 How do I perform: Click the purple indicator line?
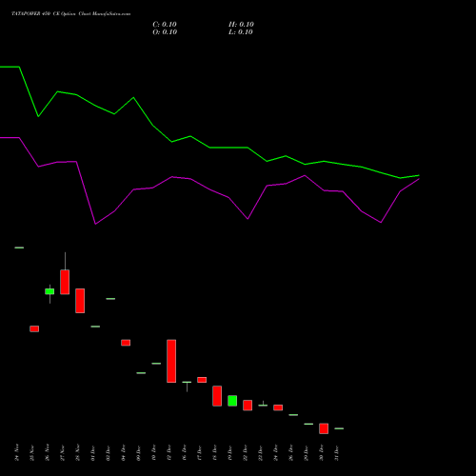click(x=209, y=189)
